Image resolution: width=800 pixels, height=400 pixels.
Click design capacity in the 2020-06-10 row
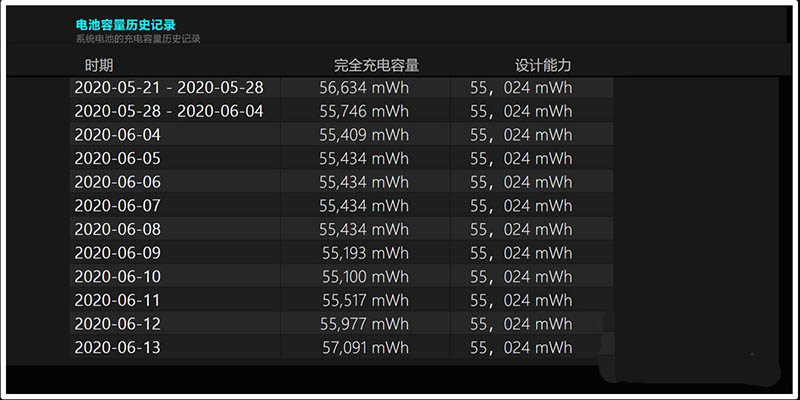click(521, 277)
